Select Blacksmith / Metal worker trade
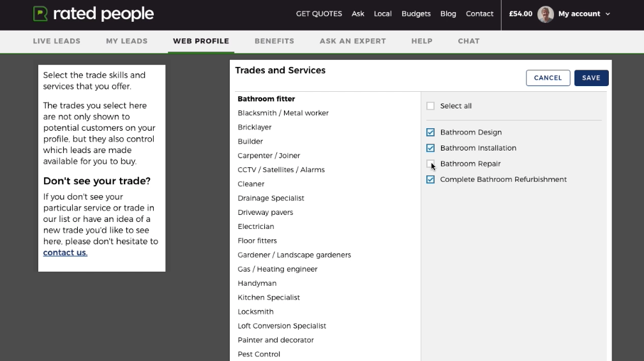The image size is (644, 361). (x=283, y=113)
